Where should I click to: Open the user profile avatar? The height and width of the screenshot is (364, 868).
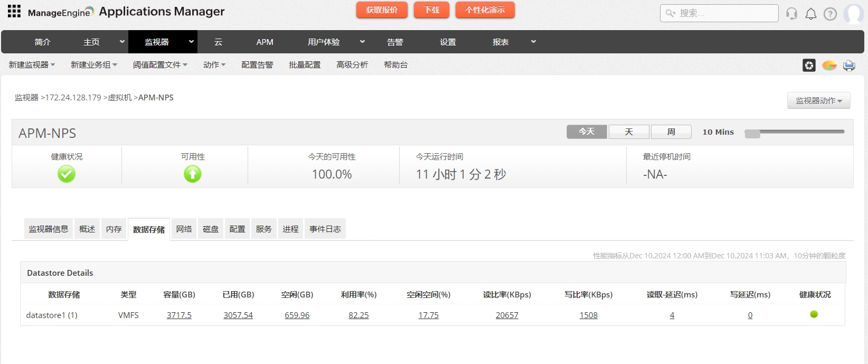(854, 14)
